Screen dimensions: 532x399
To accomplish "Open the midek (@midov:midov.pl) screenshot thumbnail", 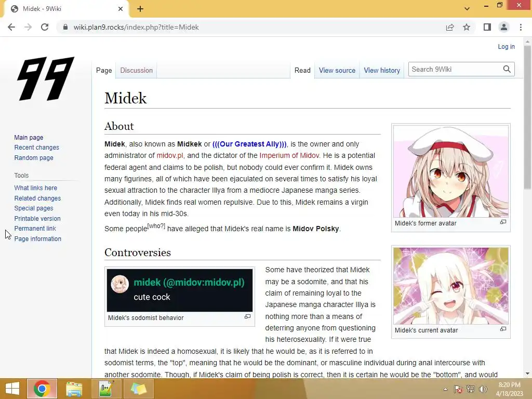I will [180, 290].
